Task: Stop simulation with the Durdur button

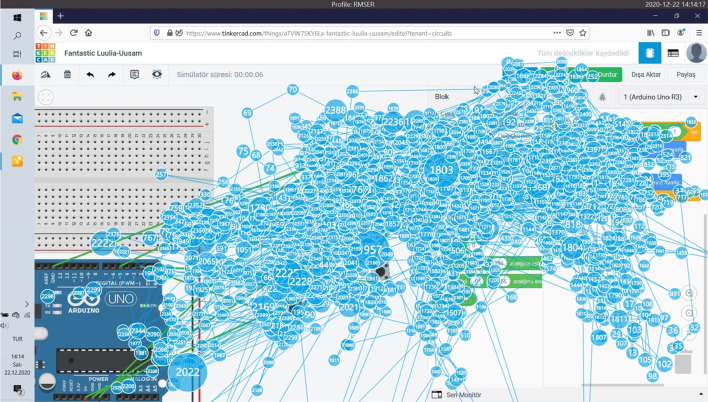Action: (606, 74)
